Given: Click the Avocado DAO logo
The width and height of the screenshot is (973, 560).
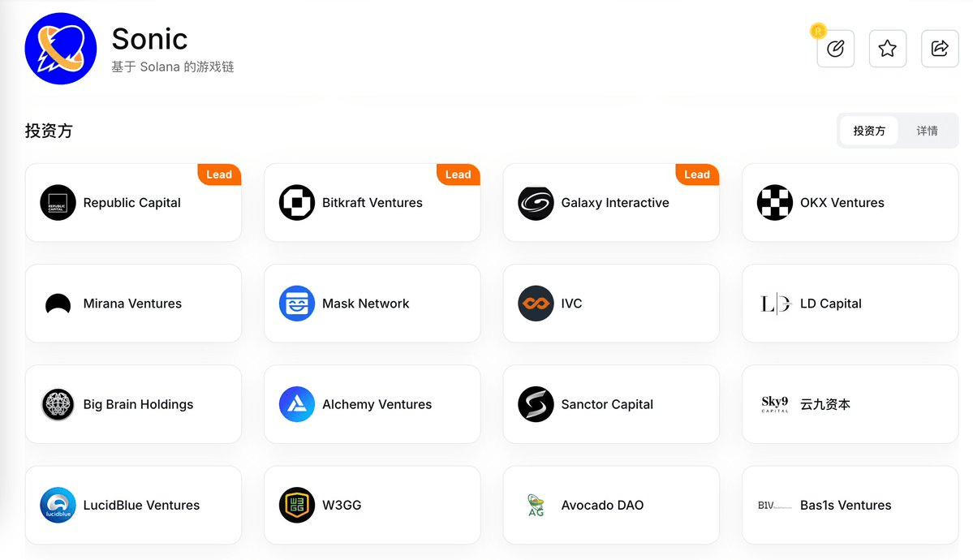Looking at the screenshot, I should 536,506.
